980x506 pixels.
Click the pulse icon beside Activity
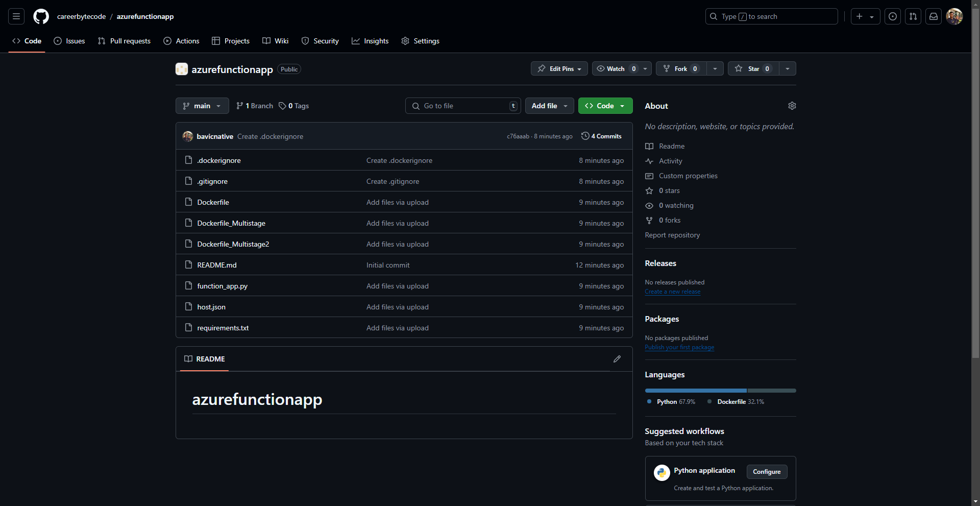click(649, 161)
